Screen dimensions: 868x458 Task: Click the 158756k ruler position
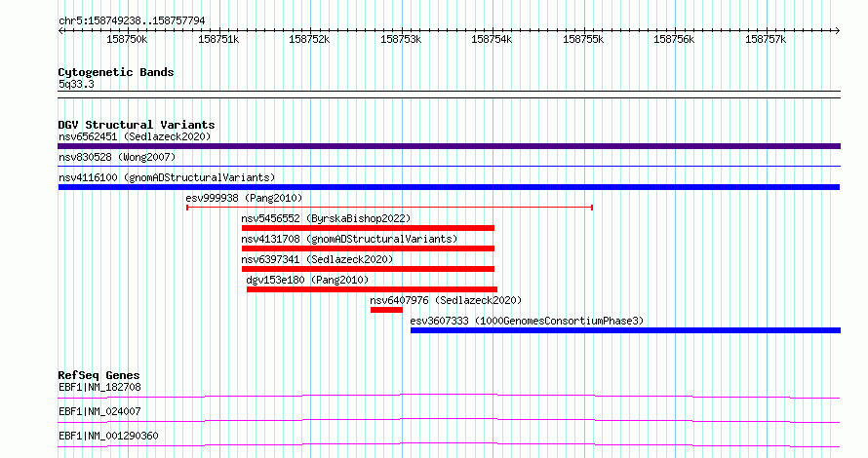click(x=674, y=39)
